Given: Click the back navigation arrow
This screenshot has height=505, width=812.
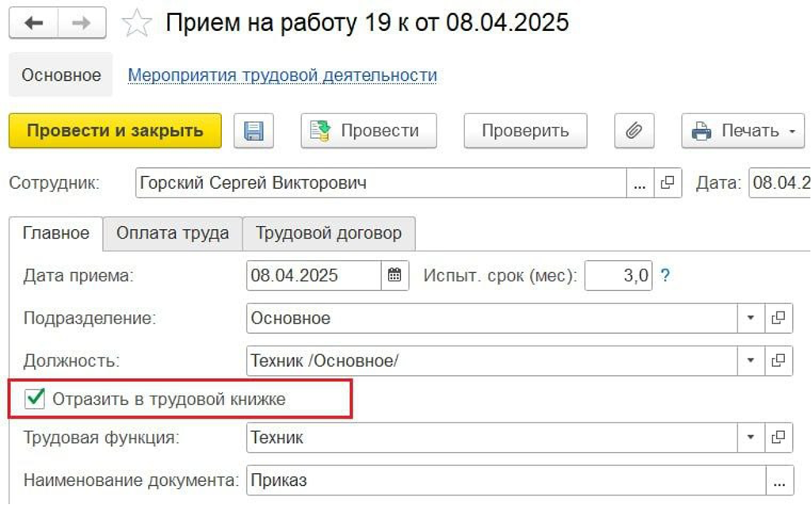Looking at the screenshot, I should click(33, 24).
